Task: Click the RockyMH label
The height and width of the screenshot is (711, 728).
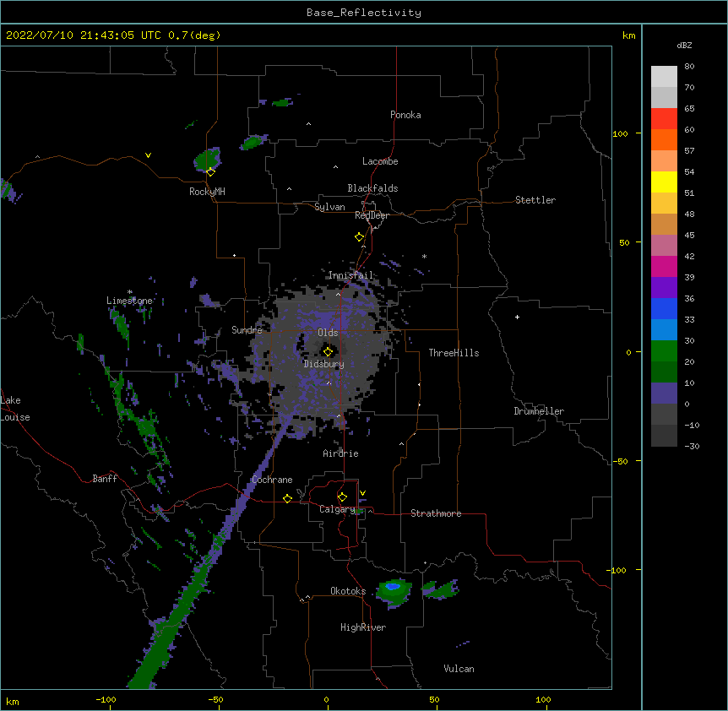Action: tap(207, 191)
